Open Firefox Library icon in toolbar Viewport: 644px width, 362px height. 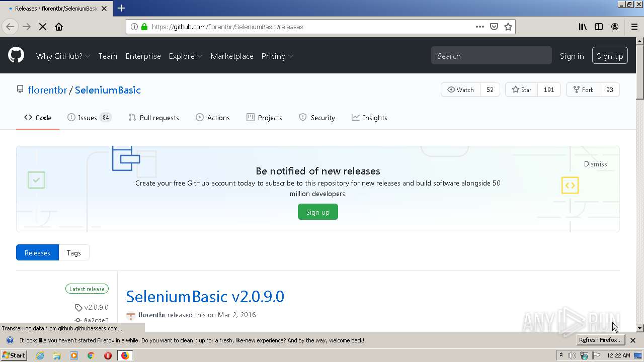(x=583, y=27)
